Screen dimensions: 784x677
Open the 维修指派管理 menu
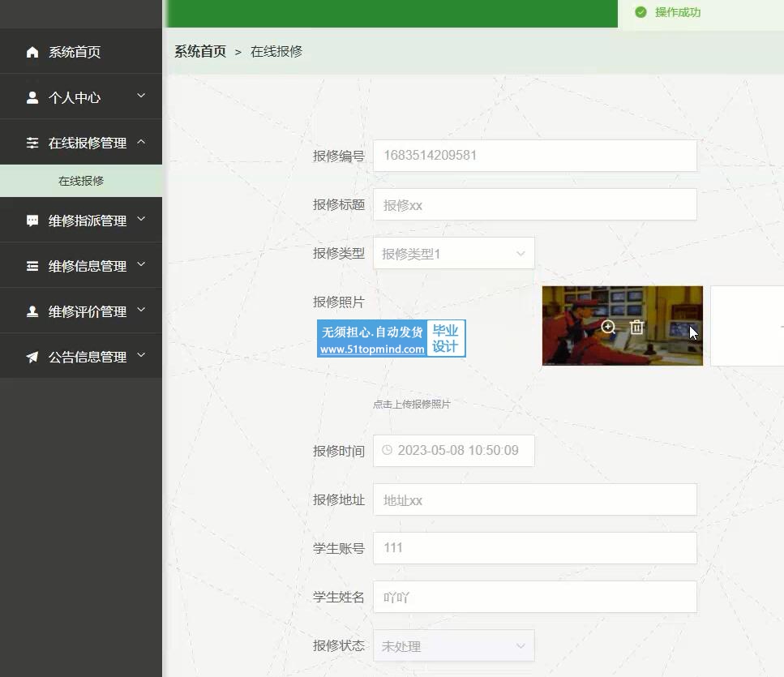point(81,221)
